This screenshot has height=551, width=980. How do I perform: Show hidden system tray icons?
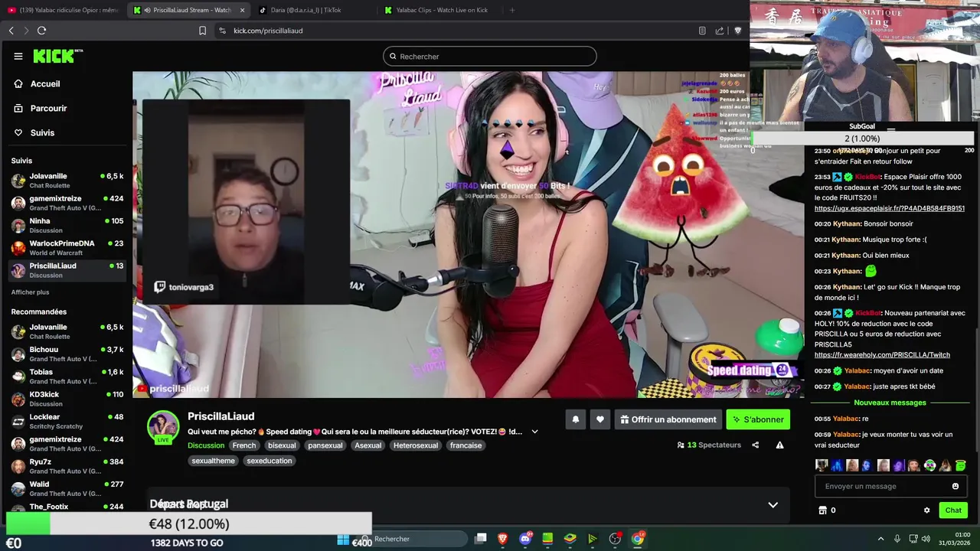click(880, 539)
